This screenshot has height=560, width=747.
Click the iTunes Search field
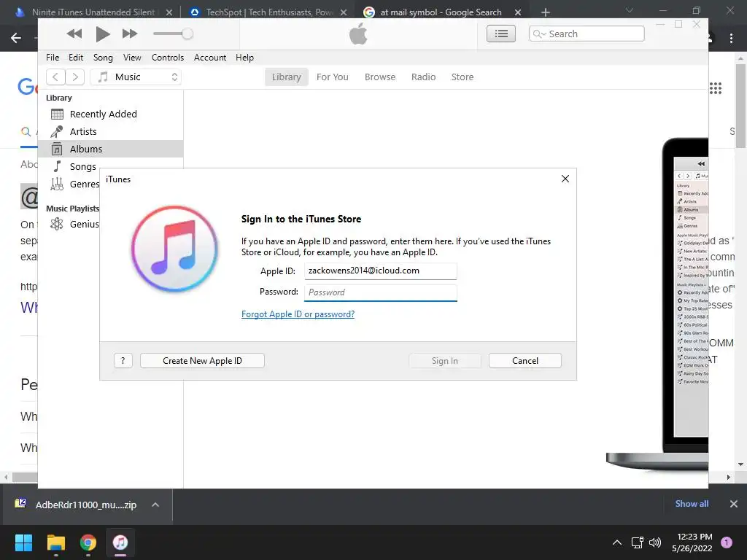coord(587,34)
